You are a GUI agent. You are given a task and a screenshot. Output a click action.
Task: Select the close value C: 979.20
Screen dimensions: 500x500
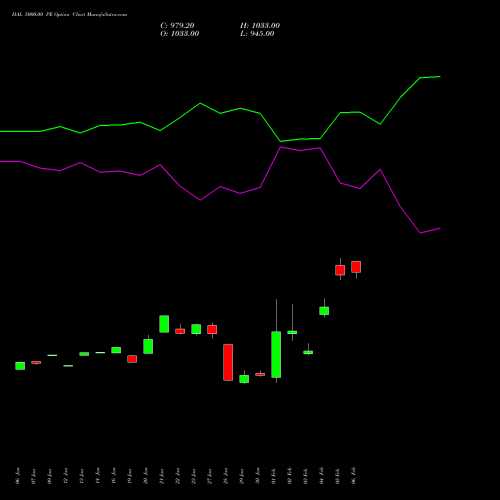(x=177, y=26)
